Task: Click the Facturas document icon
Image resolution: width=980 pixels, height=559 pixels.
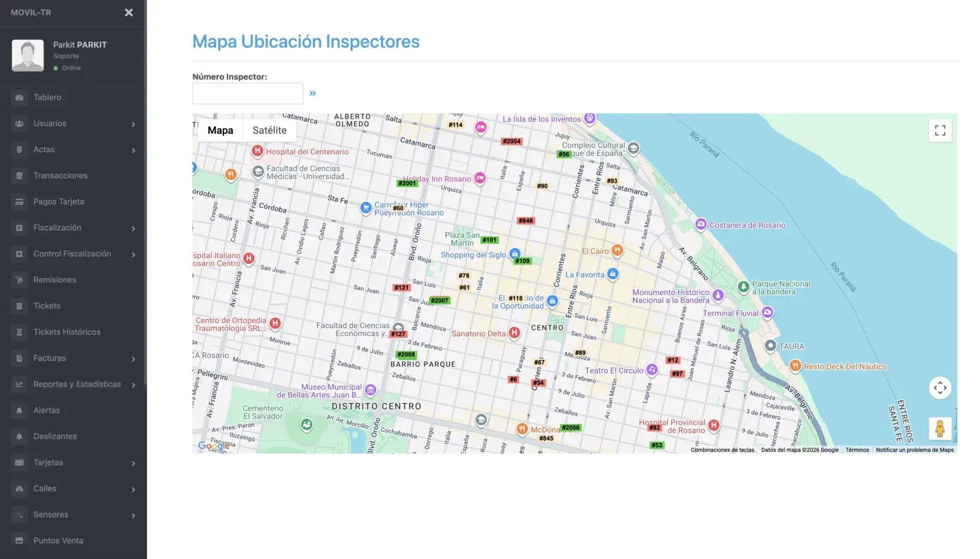Action: pyautogui.click(x=19, y=358)
